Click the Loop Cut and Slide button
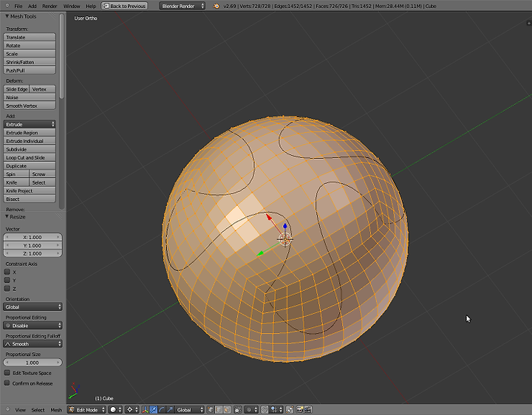The width and height of the screenshot is (532, 415). click(x=30, y=157)
